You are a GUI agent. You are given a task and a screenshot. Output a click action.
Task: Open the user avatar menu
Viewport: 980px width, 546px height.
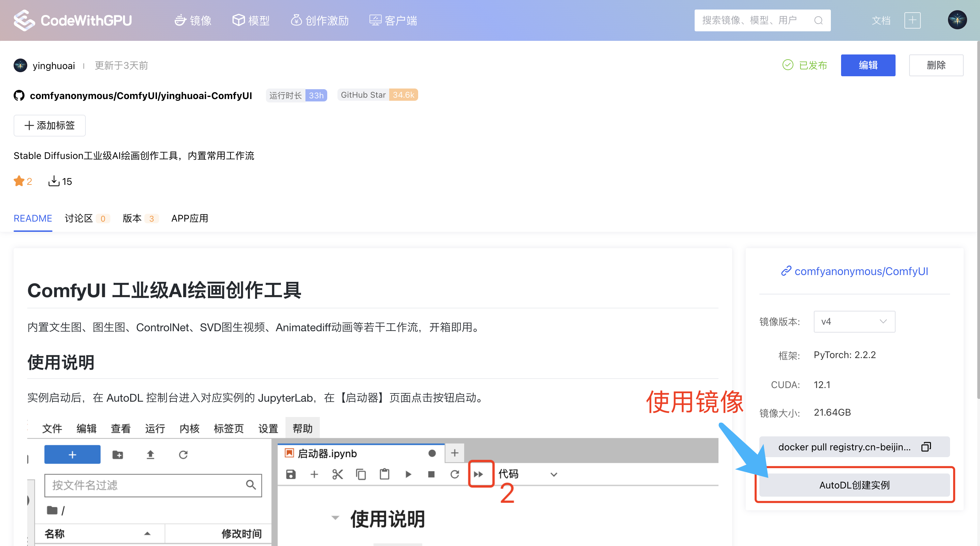coord(958,20)
